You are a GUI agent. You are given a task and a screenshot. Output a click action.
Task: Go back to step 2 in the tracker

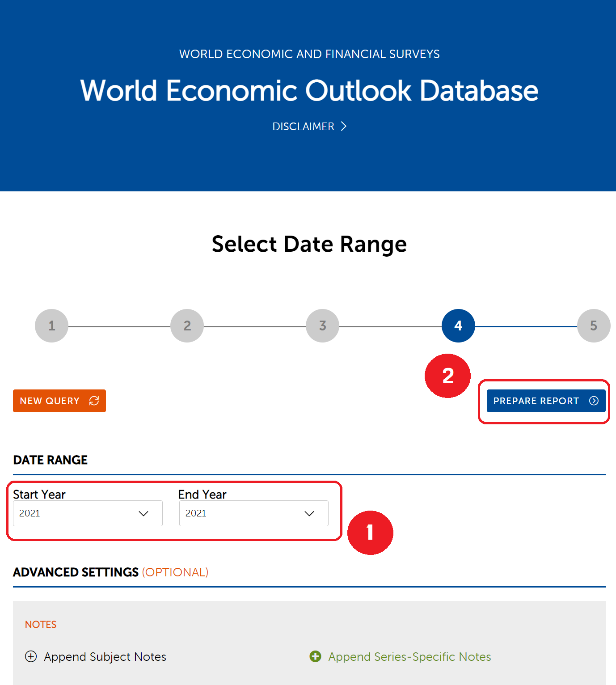(187, 326)
